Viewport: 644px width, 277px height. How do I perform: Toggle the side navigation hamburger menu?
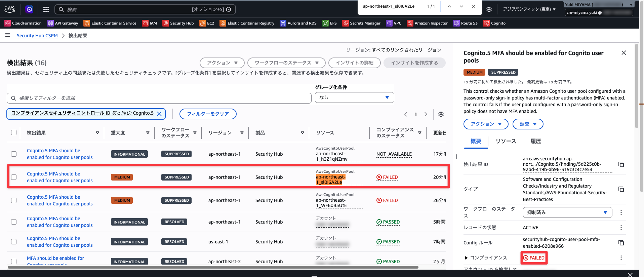pos(8,35)
